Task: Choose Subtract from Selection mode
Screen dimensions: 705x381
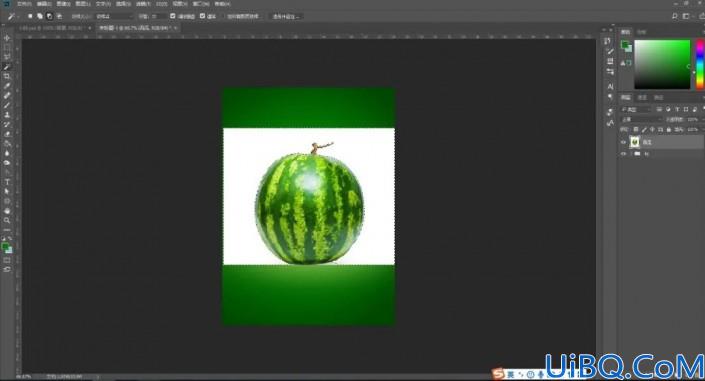Action: pos(49,16)
